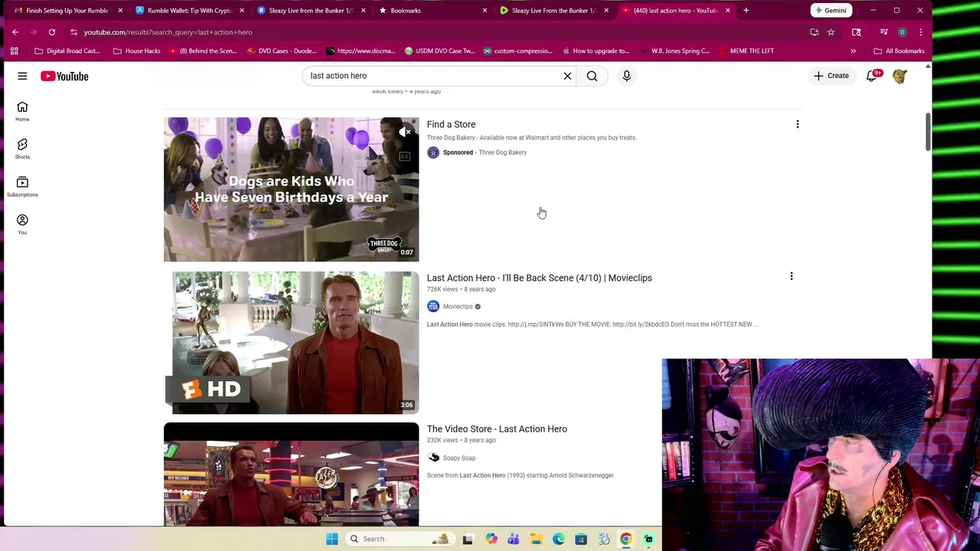This screenshot has width=980, height=551.
Task: Visit the Movieclips channel name
Action: pos(457,306)
